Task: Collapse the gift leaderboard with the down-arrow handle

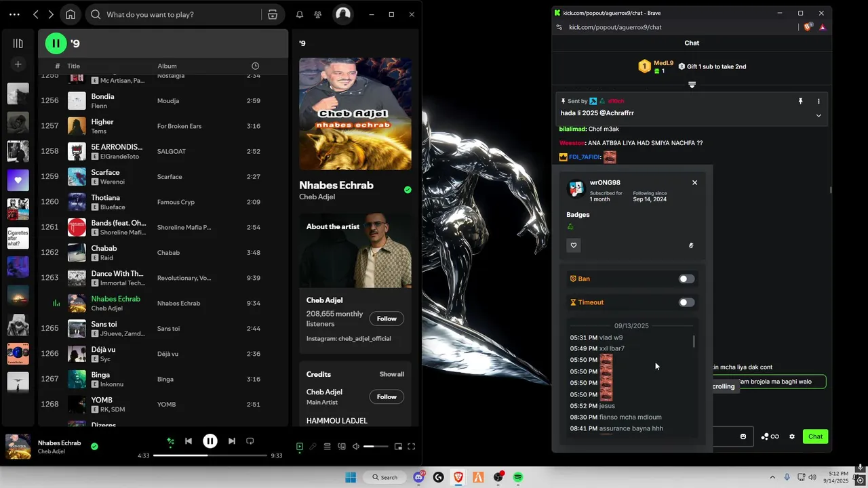Action: coord(692,85)
